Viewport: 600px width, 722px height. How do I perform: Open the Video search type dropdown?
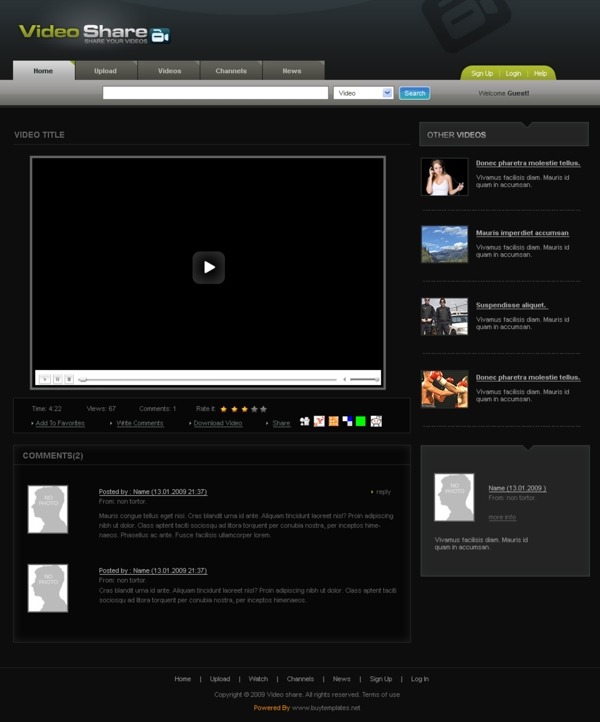pyautogui.click(x=363, y=93)
